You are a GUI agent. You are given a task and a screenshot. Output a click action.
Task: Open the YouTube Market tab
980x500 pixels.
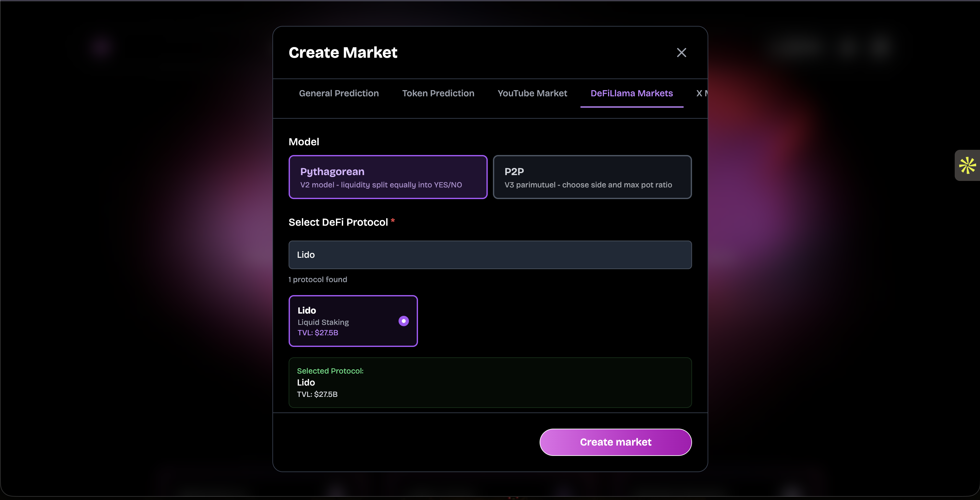(532, 93)
